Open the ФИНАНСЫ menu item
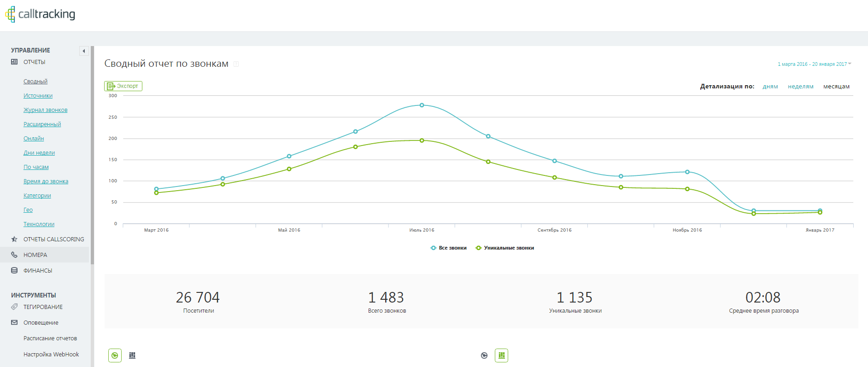Image resolution: width=868 pixels, height=367 pixels. click(38, 271)
